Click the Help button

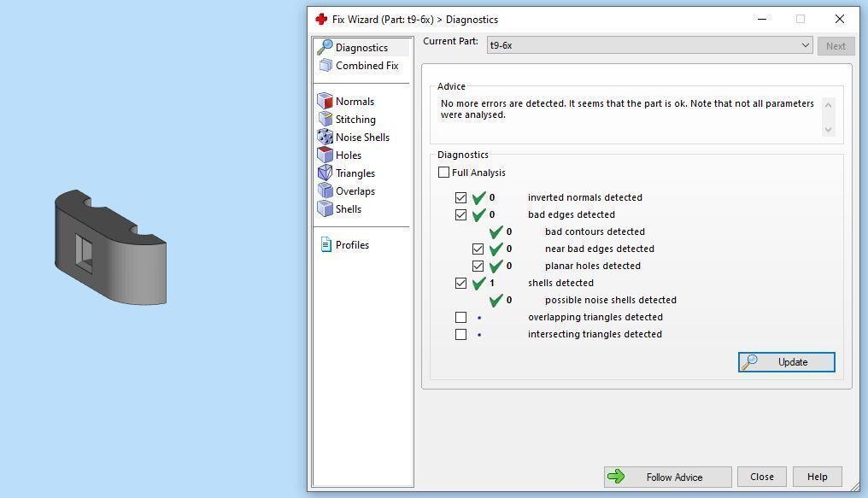[817, 477]
